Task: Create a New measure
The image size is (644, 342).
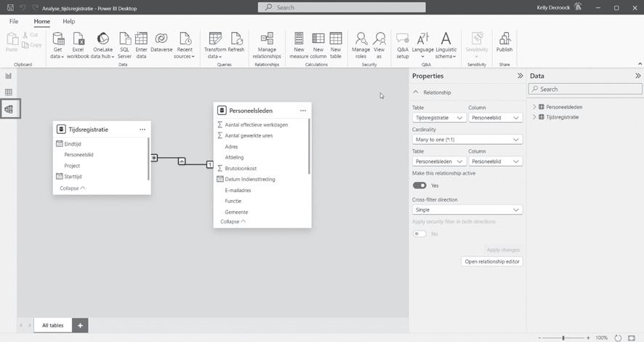Action: [x=299, y=45]
